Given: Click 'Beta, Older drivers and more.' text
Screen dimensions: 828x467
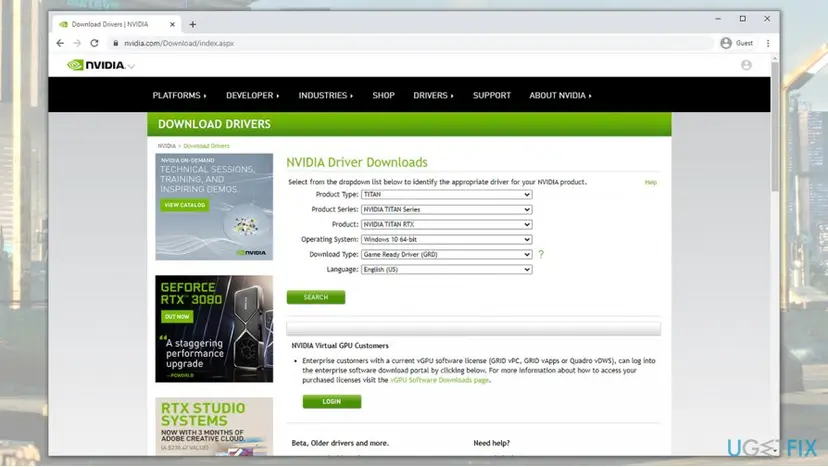Looking at the screenshot, I should pos(340,443).
